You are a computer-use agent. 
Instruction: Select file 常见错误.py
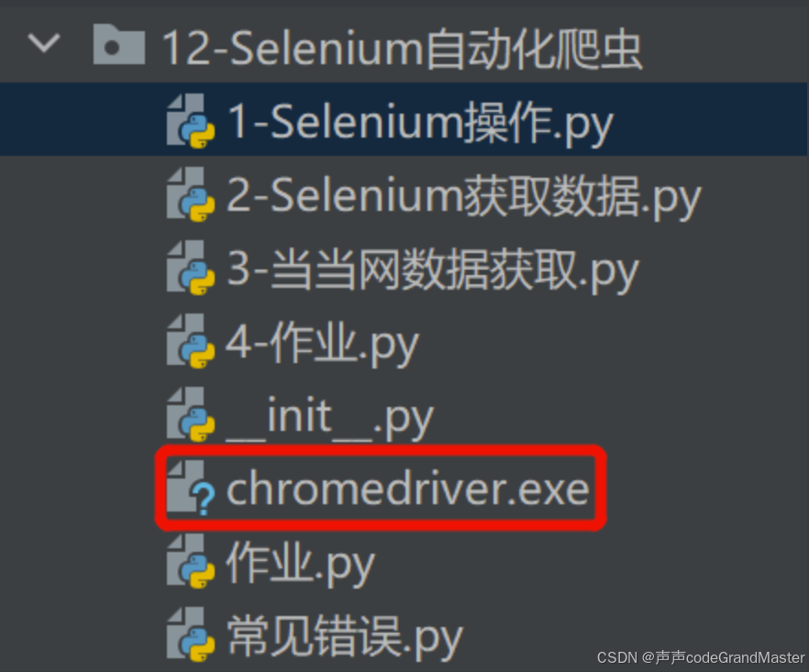[x=345, y=636]
